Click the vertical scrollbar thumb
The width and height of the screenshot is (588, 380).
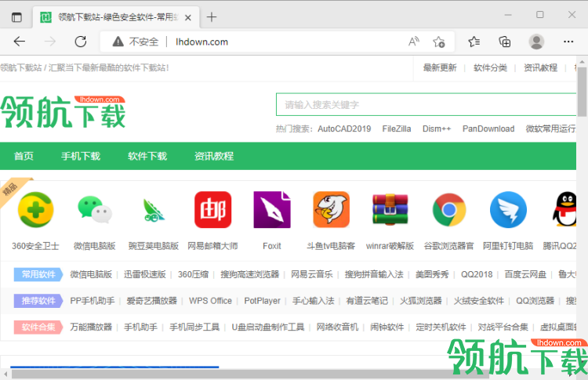pos(582,92)
